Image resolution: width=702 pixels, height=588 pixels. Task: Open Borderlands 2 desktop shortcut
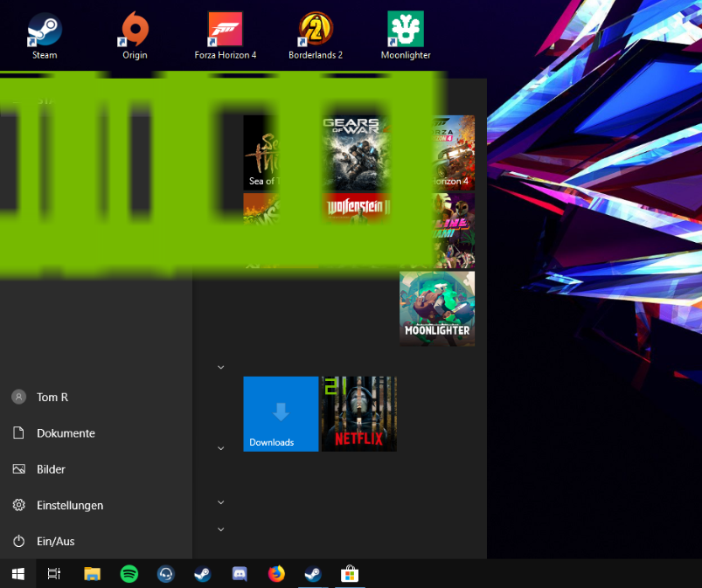(x=316, y=36)
